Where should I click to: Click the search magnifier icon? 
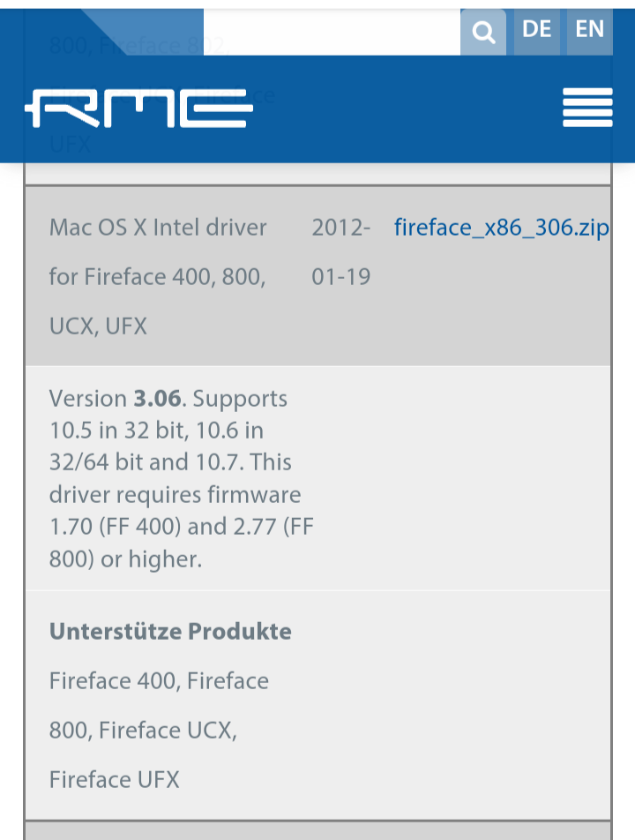(483, 33)
